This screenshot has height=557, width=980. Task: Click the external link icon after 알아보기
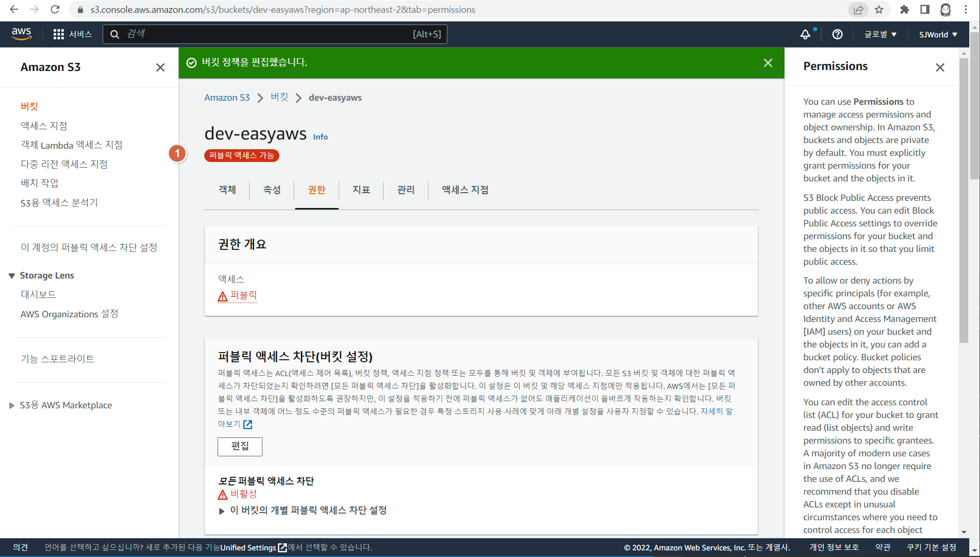(248, 425)
